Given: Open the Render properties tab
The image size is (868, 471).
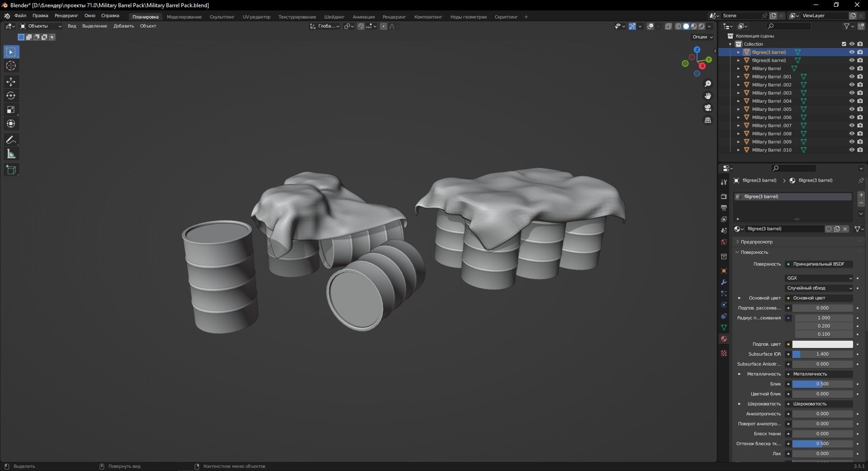Looking at the screenshot, I should [724, 197].
